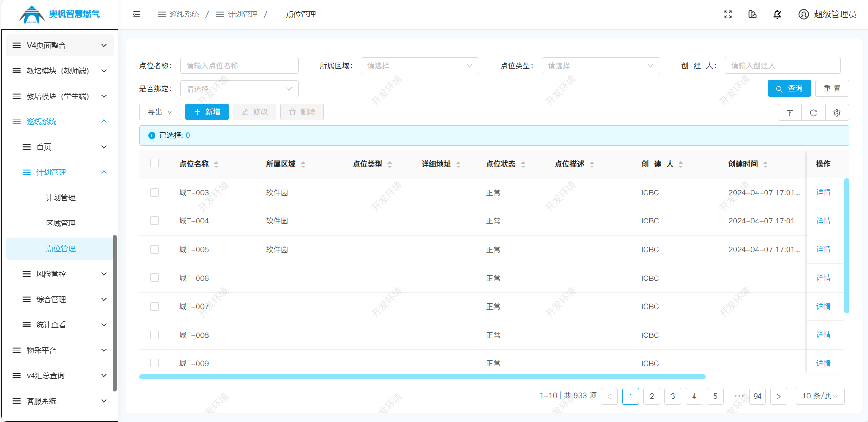Check the row 城T-004

[x=155, y=221]
